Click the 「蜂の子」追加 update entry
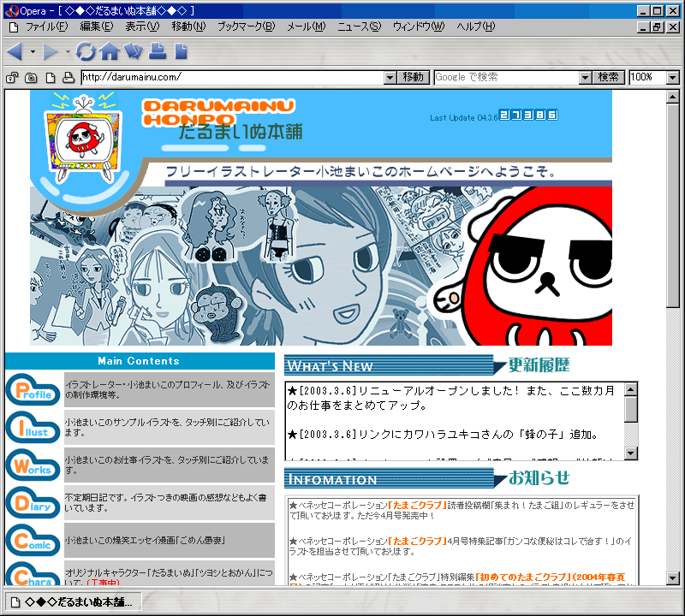Screen dimensions: 685x616 point(443,435)
